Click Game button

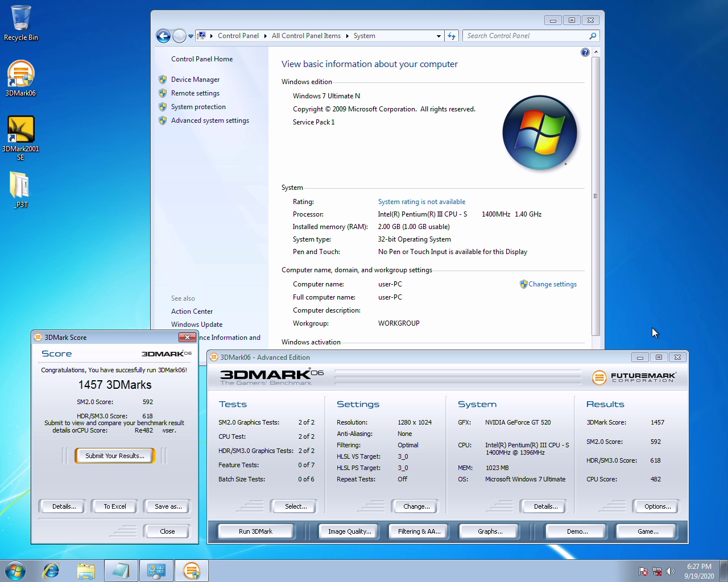click(648, 531)
